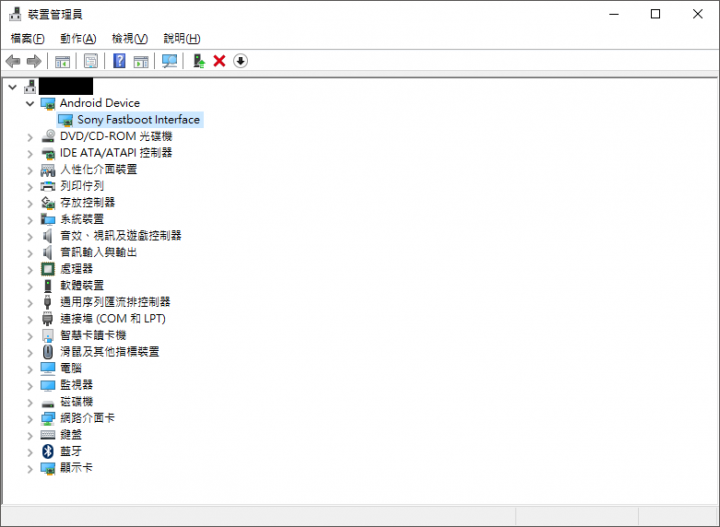Expand the 監視器 category
Viewport: 720px width, 527px height.
pyautogui.click(x=30, y=386)
